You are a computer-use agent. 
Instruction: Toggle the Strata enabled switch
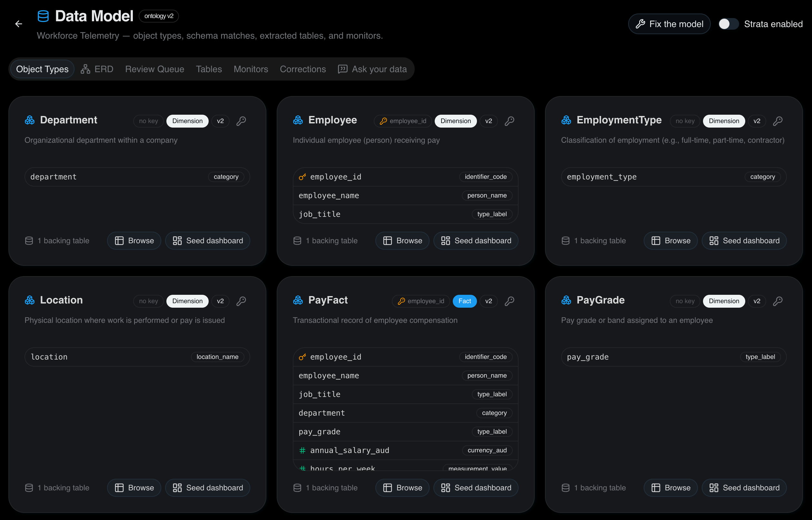pos(728,24)
